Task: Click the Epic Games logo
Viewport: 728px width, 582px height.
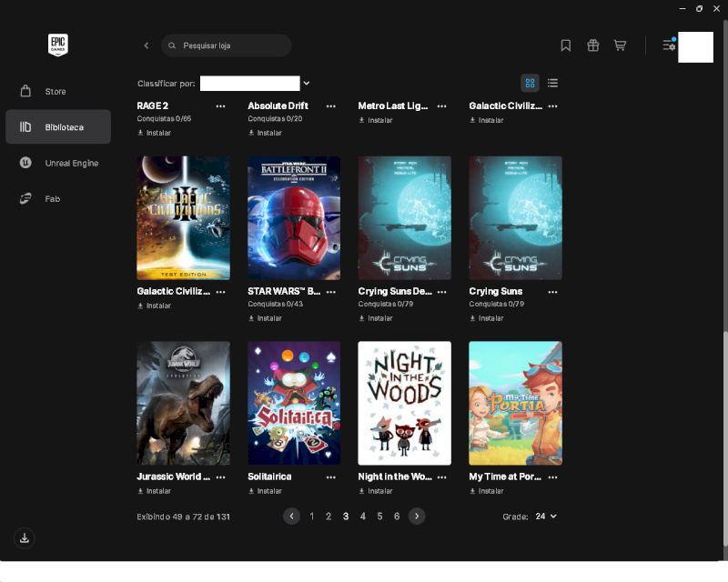Action: 58,45
